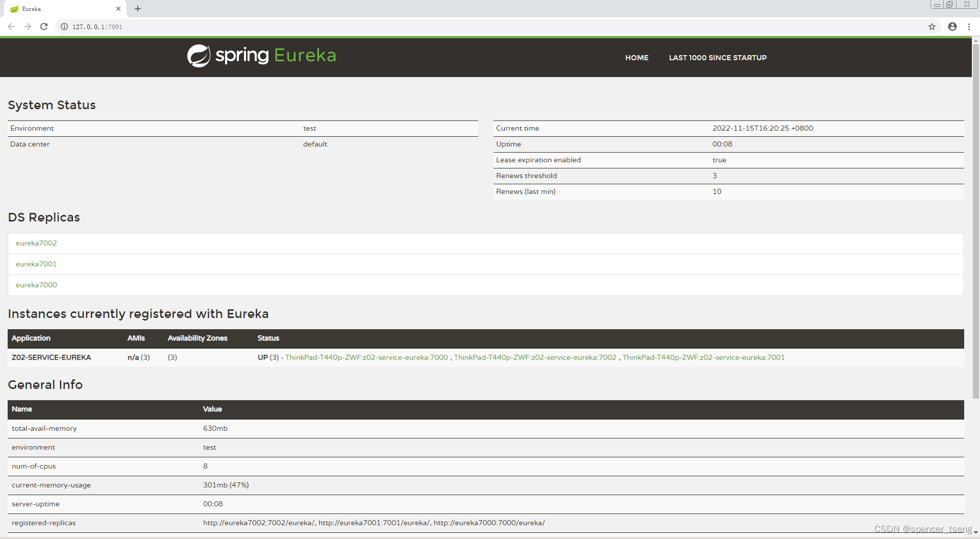Go to HOME in navigation bar

point(637,58)
